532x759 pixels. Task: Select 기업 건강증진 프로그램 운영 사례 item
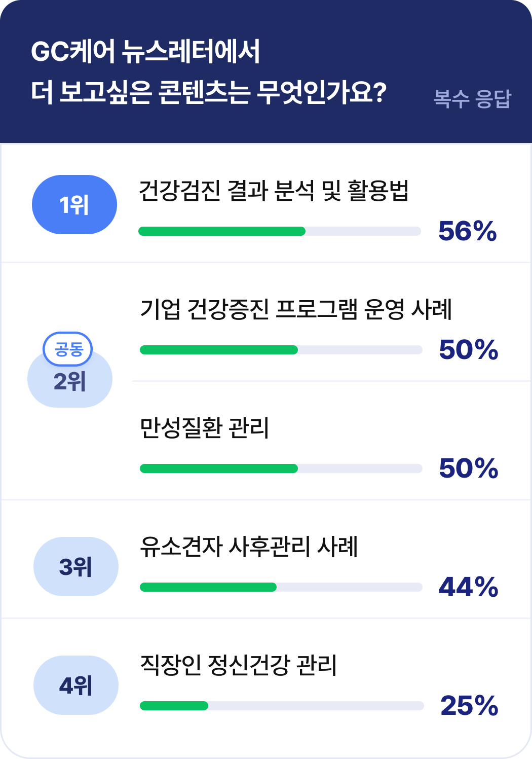(296, 309)
